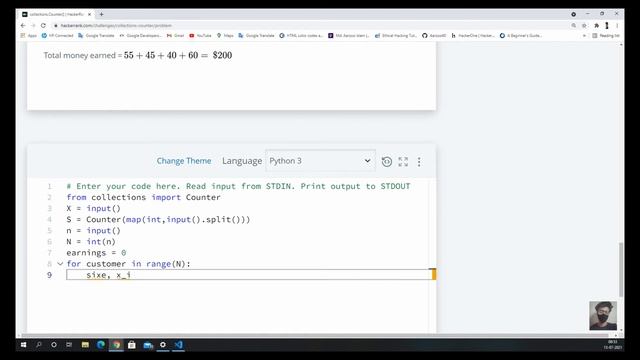
Task: Open the first Google Translate bookmark
Action: 96,36
